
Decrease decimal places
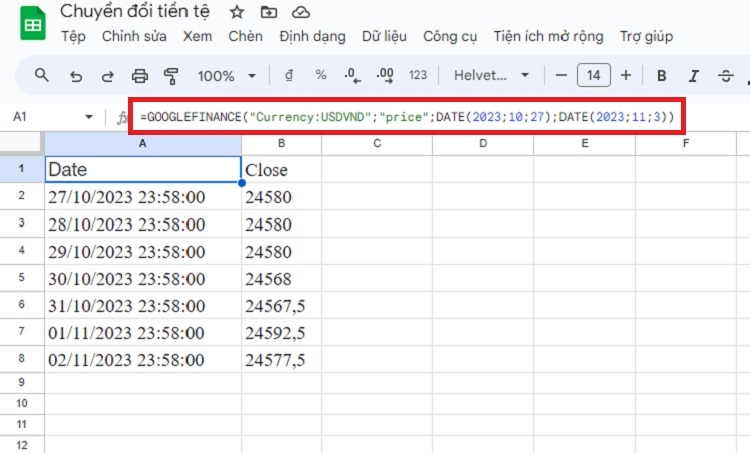pos(353,76)
